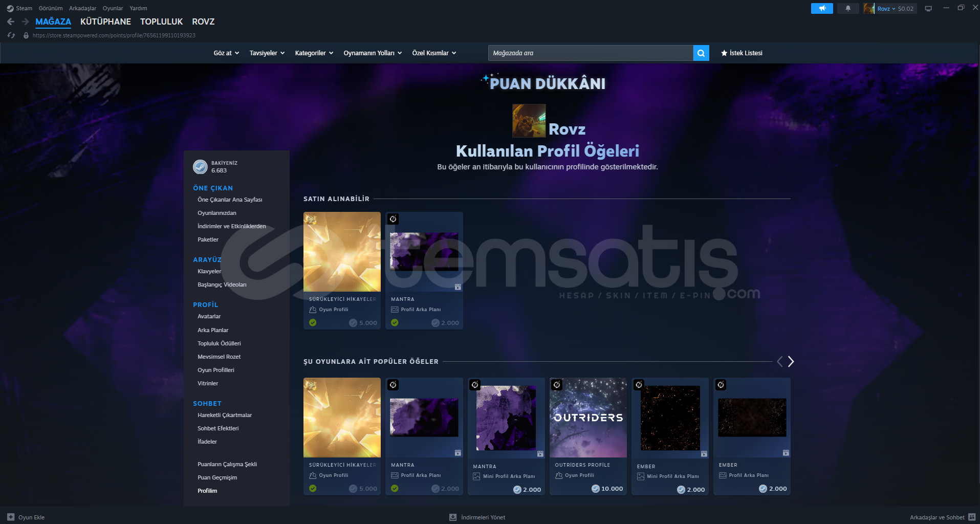Image resolution: width=980 pixels, height=524 pixels.
Task: Click the store URL in address bar
Action: coord(114,35)
